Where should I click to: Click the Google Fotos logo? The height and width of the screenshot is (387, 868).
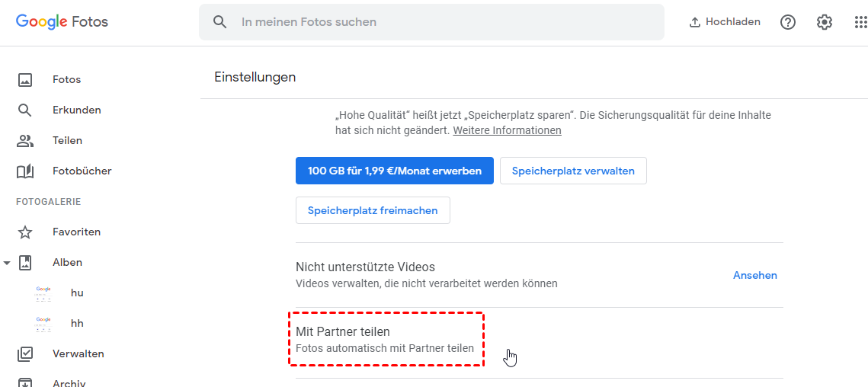point(62,22)
